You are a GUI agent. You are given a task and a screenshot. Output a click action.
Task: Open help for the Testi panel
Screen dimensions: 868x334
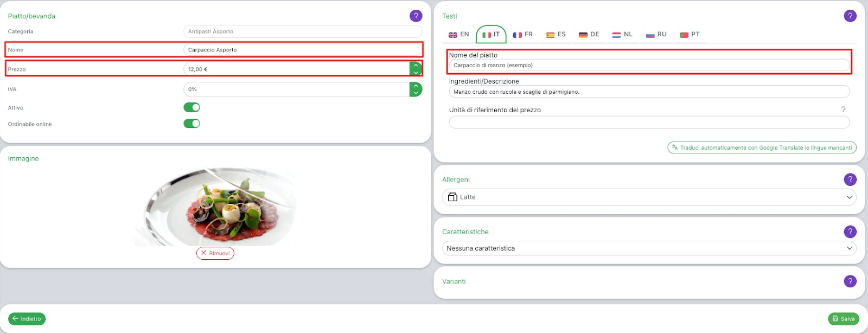coord(850,16)
